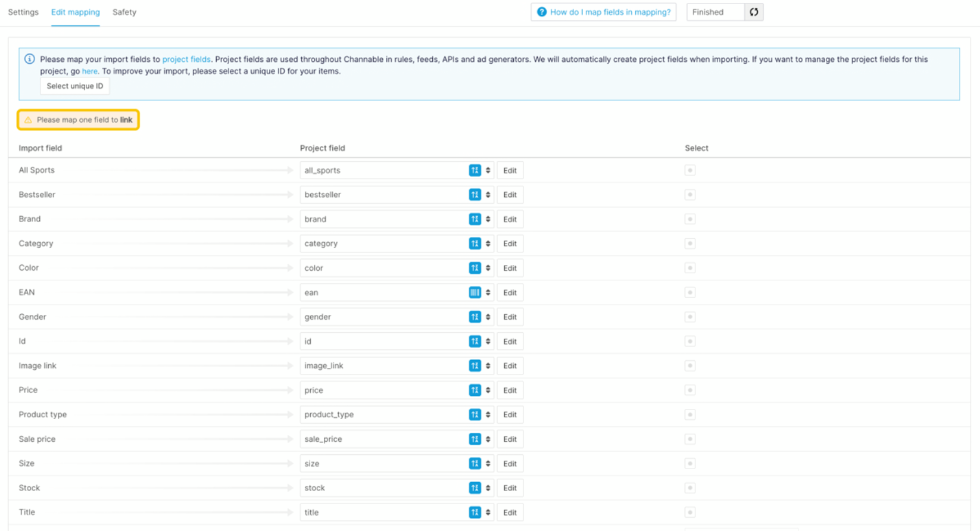
Task: Open the all_sports project field dropdown
Action: click(397, 170)
